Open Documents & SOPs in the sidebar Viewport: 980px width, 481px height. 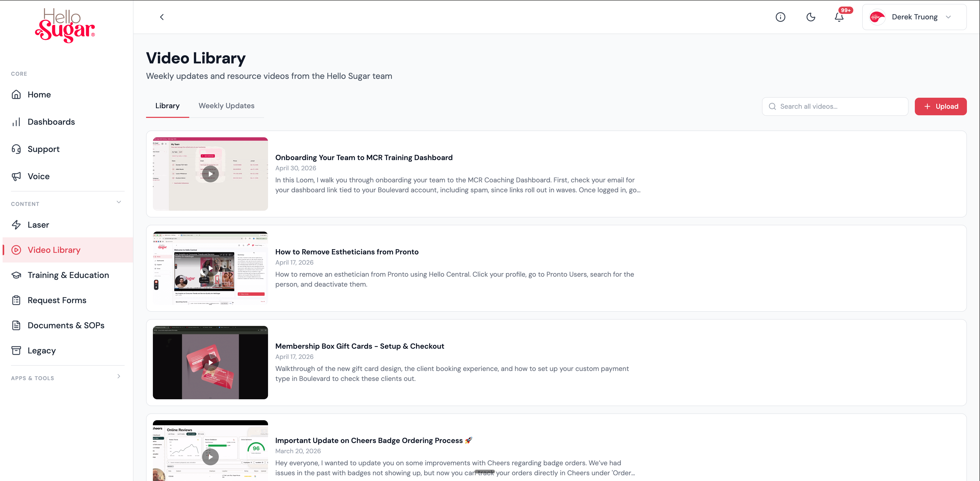pos(68,325)
